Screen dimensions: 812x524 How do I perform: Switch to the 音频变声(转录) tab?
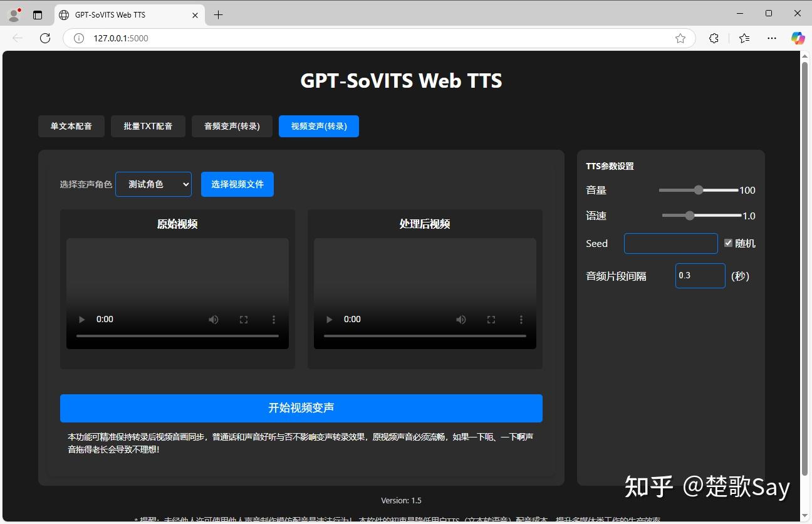tap(232, 126)
